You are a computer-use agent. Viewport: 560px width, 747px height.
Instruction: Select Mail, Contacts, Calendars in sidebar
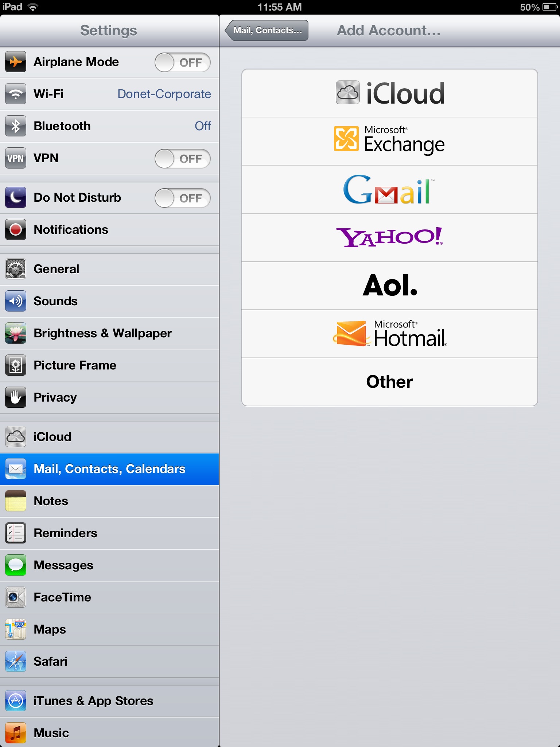click(x=109, y=469)
